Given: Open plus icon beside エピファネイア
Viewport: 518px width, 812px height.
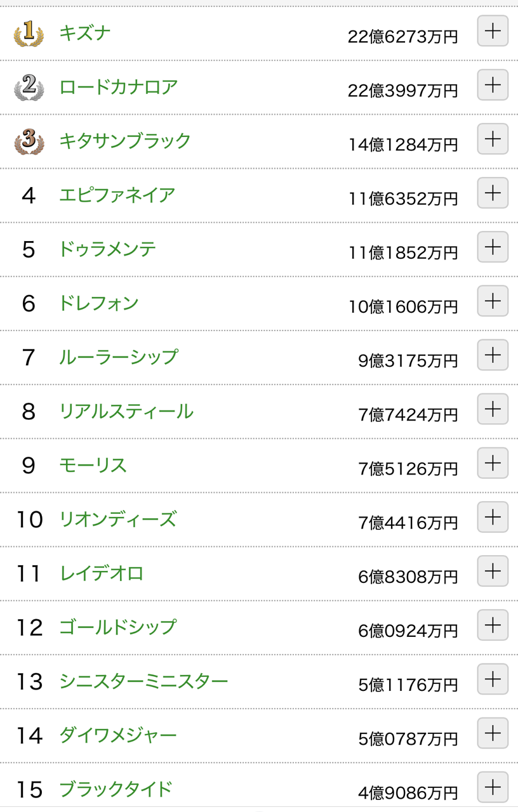Looking at the screenshot, I should (493, 193).
